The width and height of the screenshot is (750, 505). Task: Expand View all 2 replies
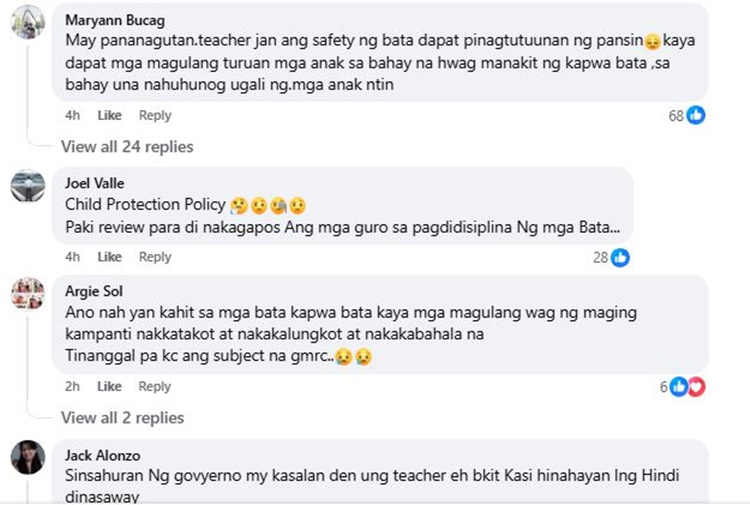[x=122, y=418]
